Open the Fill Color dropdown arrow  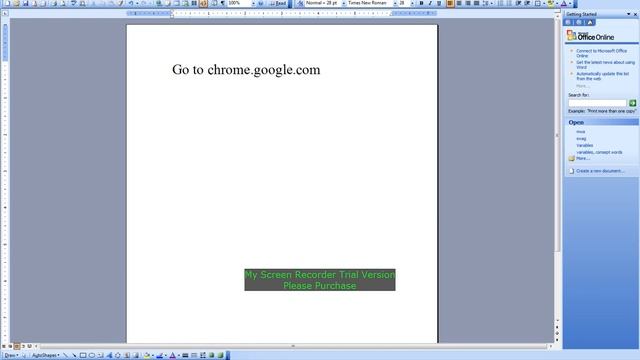coord(153,356)
